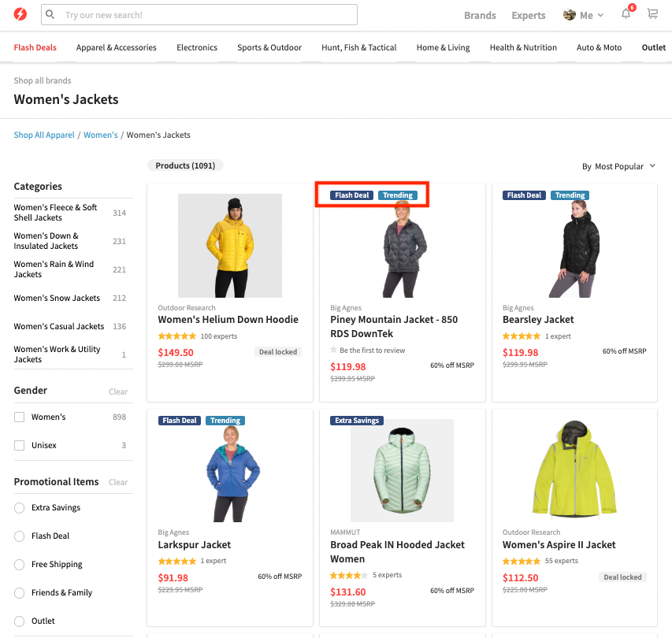Open the Electronics menu
The image size is (672, 638).
point(197,47)
